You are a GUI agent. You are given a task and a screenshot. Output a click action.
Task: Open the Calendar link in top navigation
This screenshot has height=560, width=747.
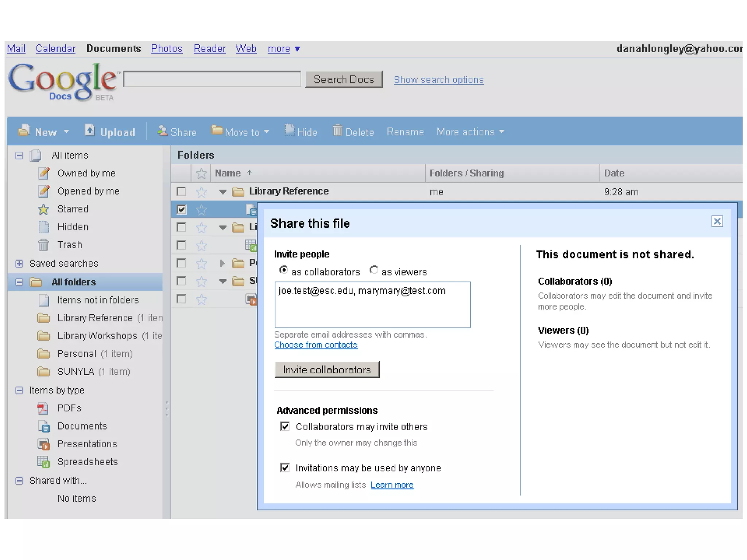click(x=55, y=48)
